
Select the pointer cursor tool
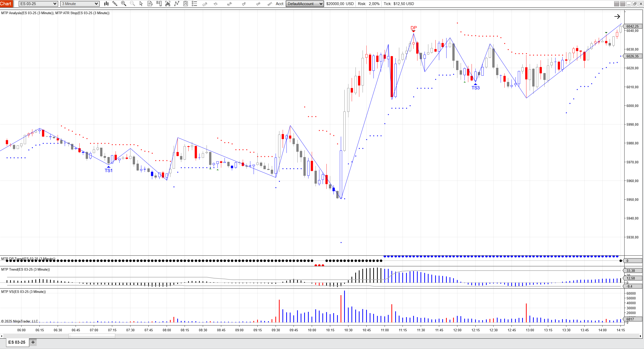(x=141, y=4)
